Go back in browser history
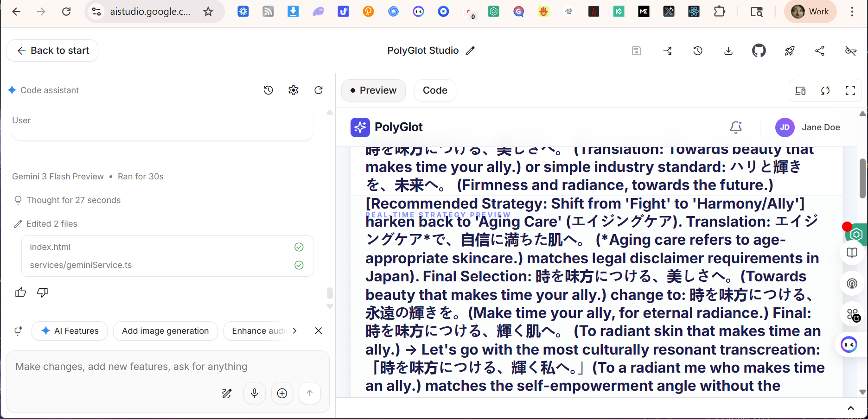868x419 pixels. [x=16, y=12]
